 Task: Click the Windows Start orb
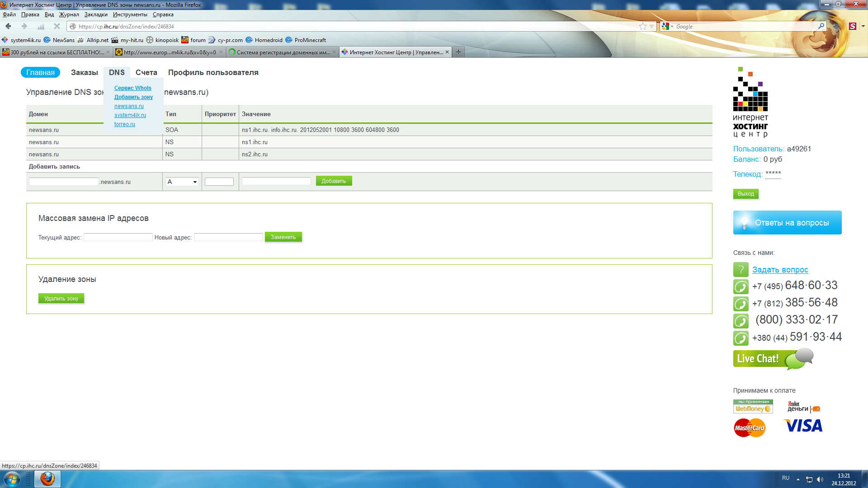coord(12,479)
